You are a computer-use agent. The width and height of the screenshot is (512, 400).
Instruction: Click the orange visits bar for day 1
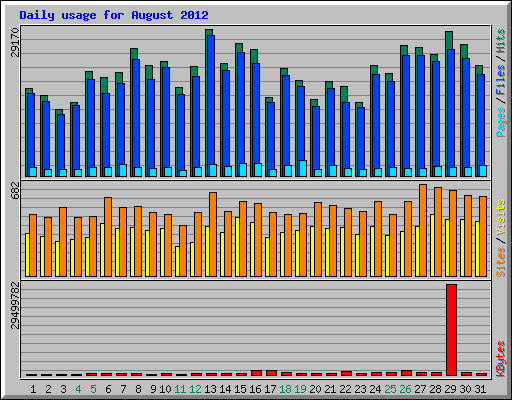tap(33, 245)
